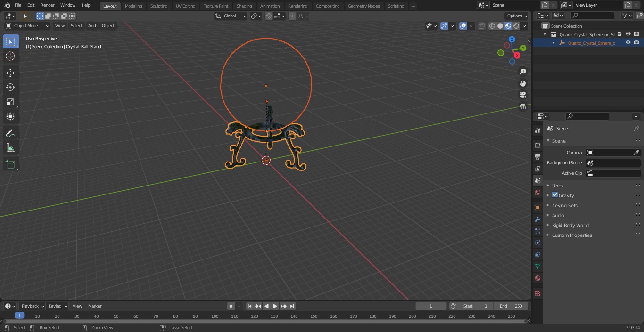
Task: Hide Quartz_Crystal_Sphere_c in viewport with eye icon
Action: coord(628,42)
